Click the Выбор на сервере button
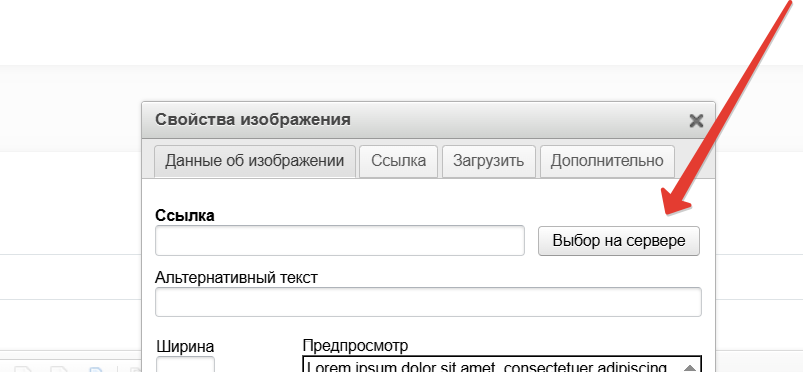Screen dimensions: 803x372 coord(619,240)
